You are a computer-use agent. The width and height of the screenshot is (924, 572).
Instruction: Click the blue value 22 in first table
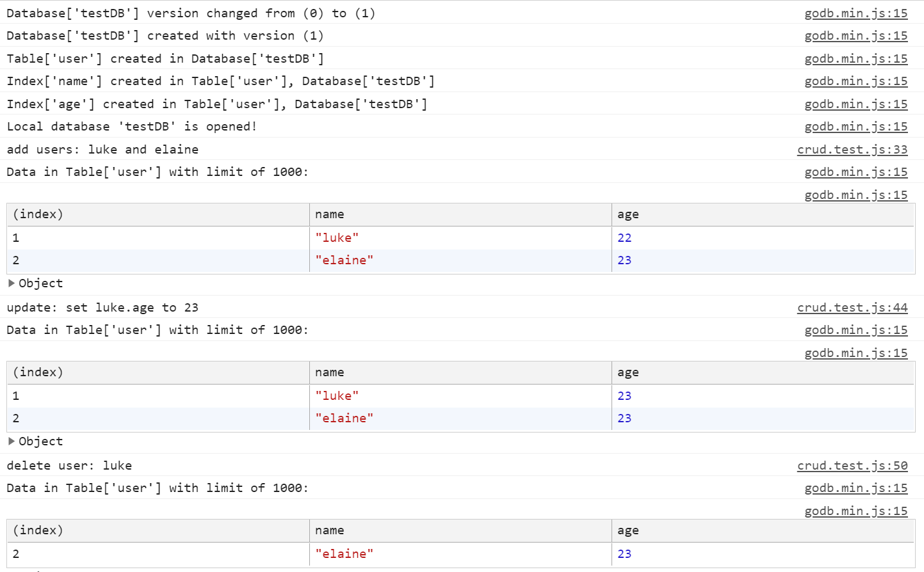(x=624, y=237)
